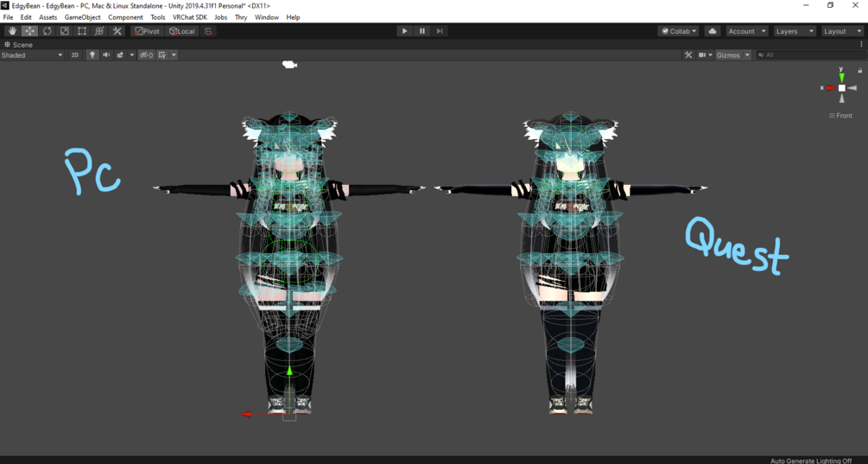Toggle 2D scene view mode
Image resolution: width=868 pixels, height=464 pixels.
click(x=75, y=54)
